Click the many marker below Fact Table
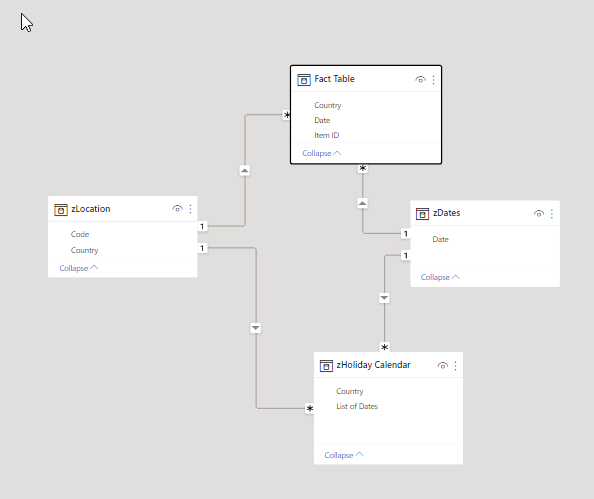Screen dimensions: 594x499 363,168
